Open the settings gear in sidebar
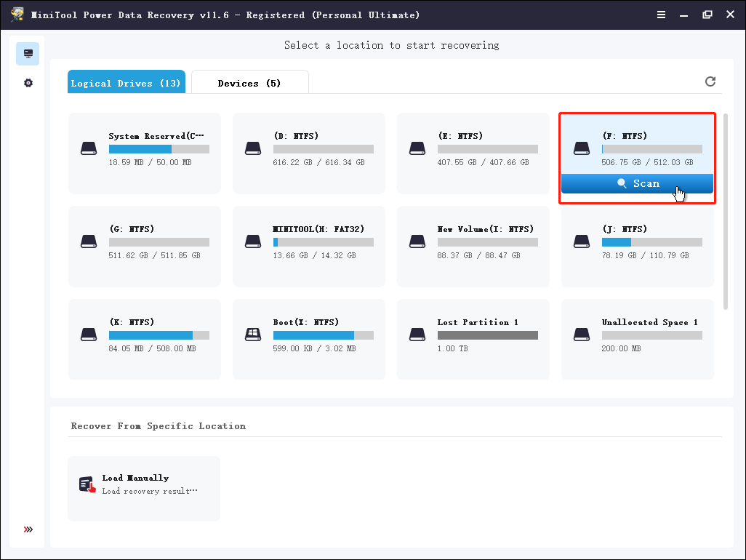 [x=28, y=83]
